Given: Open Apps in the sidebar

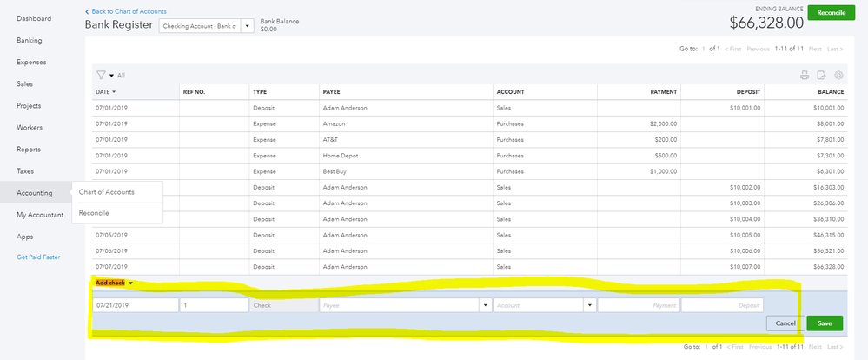Looking at the screenshot, I should coord(25,237).
